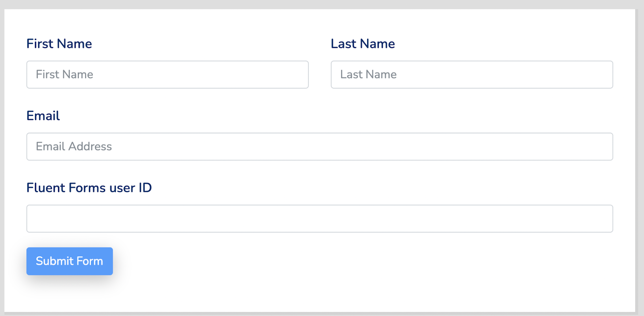Click the 'Submit Form' text on blue button
The width and height of the screenshot is (644, 316).
pos(70,261)
